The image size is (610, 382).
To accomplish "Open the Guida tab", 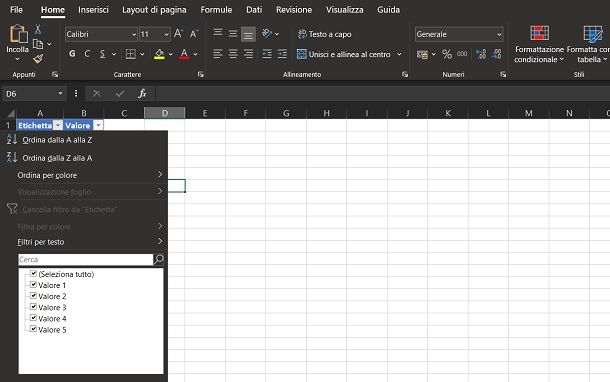I will coord(389,10).
